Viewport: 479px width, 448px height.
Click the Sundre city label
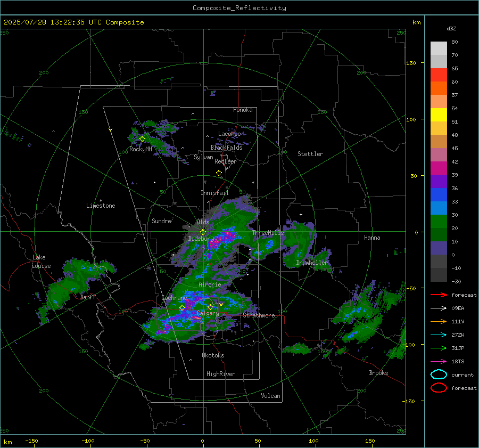[x=161, y=221]
